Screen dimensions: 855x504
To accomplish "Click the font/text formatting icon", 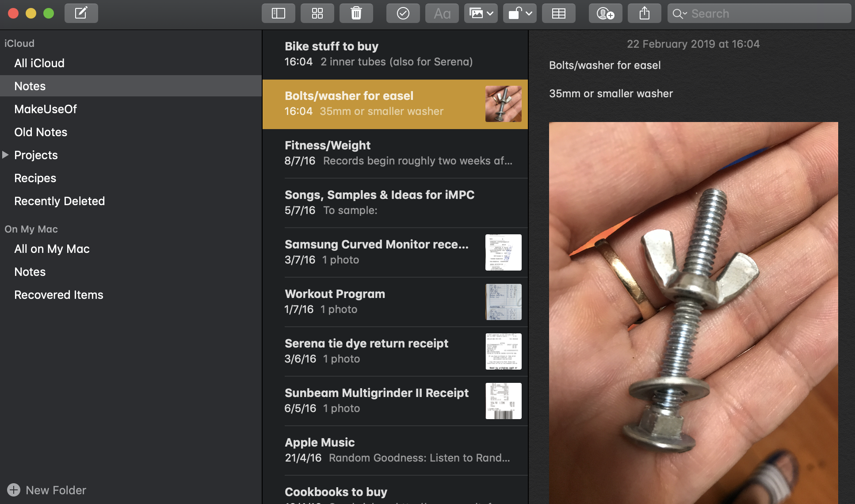I will pos(442,13).
